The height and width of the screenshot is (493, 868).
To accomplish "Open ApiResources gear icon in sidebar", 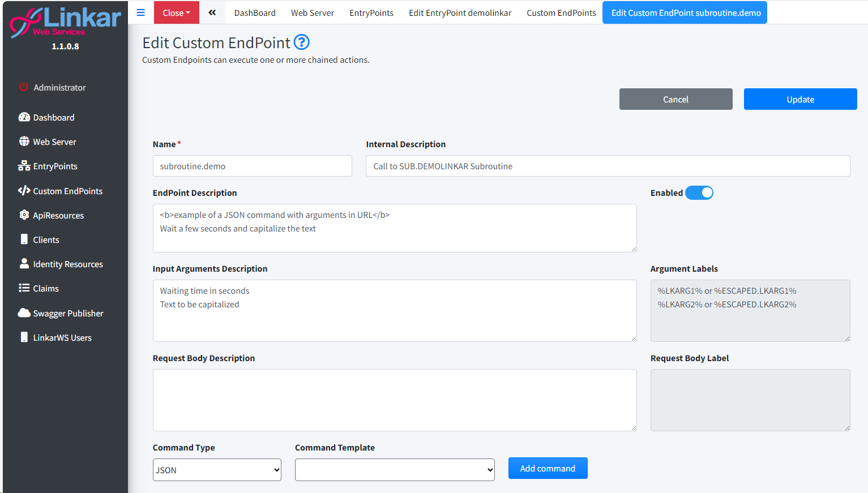I will tap(24, 215).
